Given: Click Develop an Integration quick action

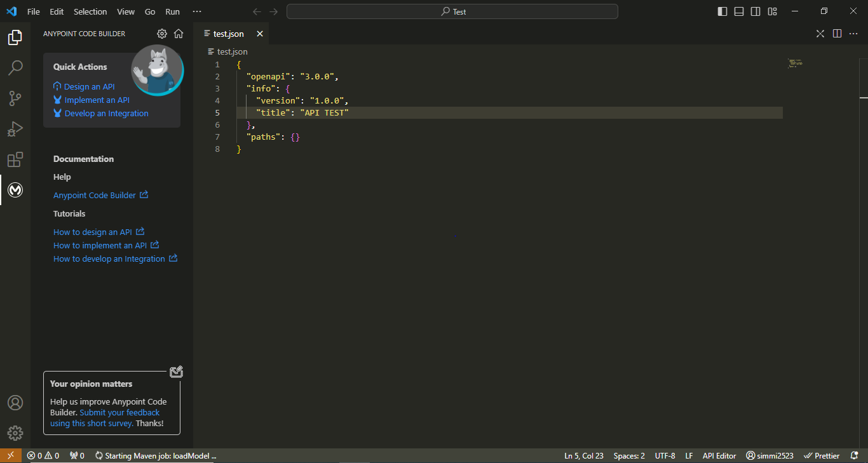Looking at the screenshot, I should coord(106,113).
